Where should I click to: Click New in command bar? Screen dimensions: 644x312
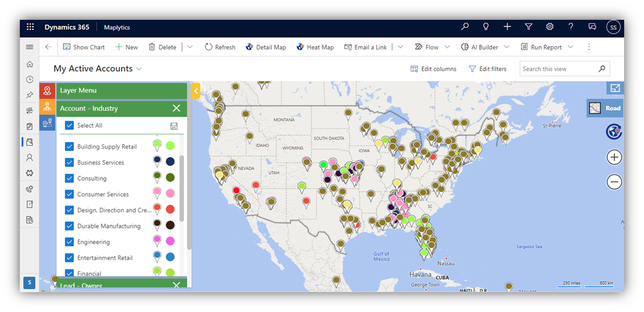click(x=126, y=47)
